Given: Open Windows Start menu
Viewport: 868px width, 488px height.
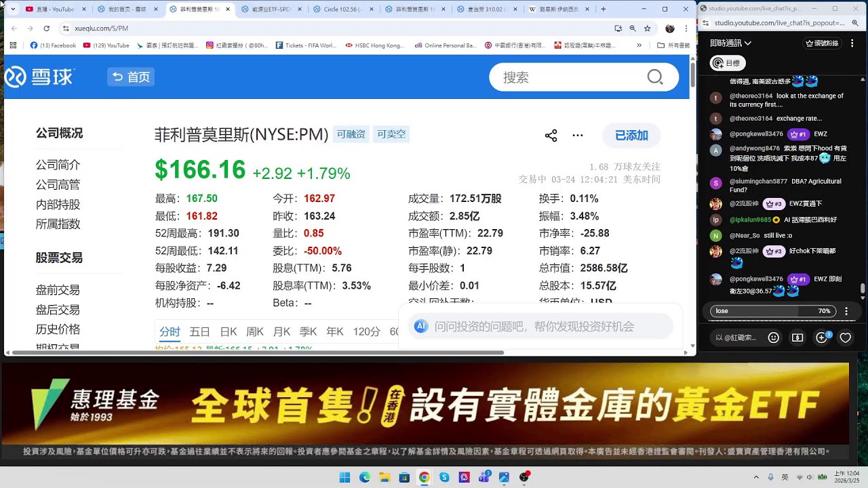Looking at the screenshot, I should tap(344, 477).
